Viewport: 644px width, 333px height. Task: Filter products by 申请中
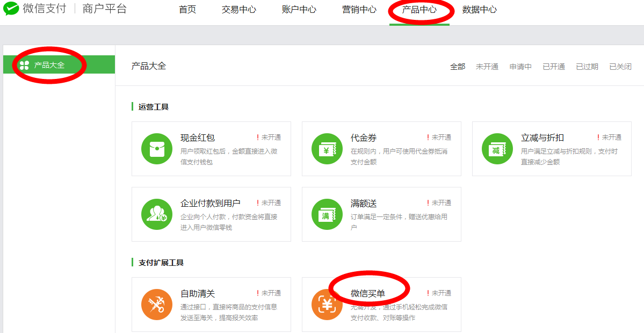pyautogui.click(x=520, y=67)
